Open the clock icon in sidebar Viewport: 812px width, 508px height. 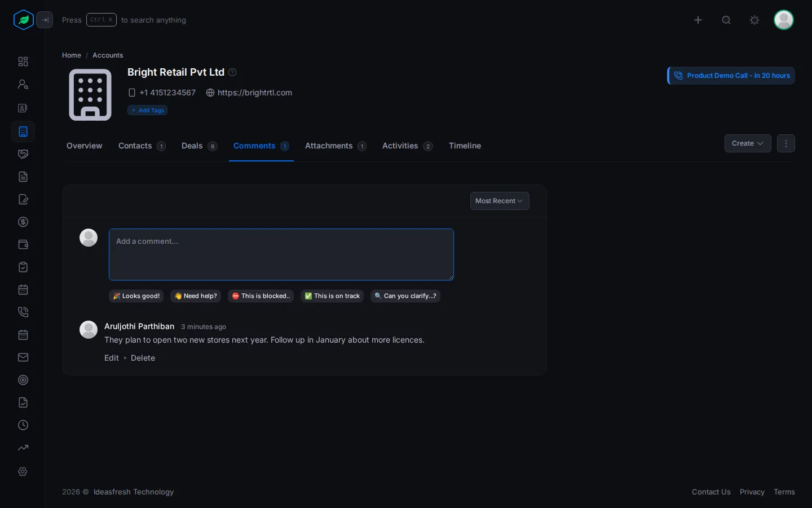coord(23,425)
